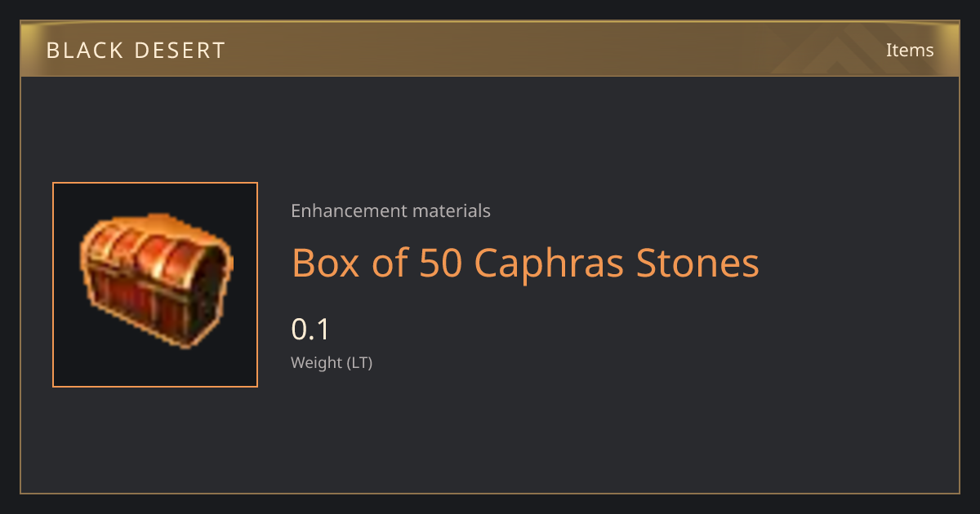Screen dimensions: 980x514
Task: Click the orange-bordered item thumbnail frame
Action: tap(155, 285)
